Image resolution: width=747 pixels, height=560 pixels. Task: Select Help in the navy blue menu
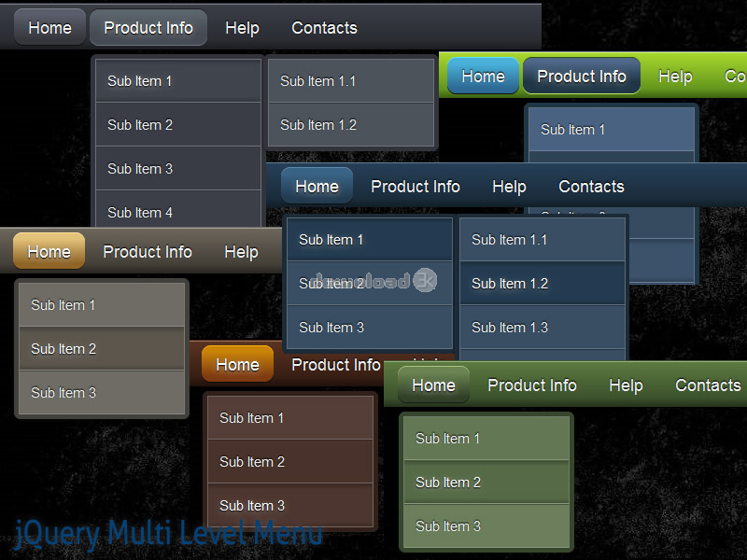509,186
